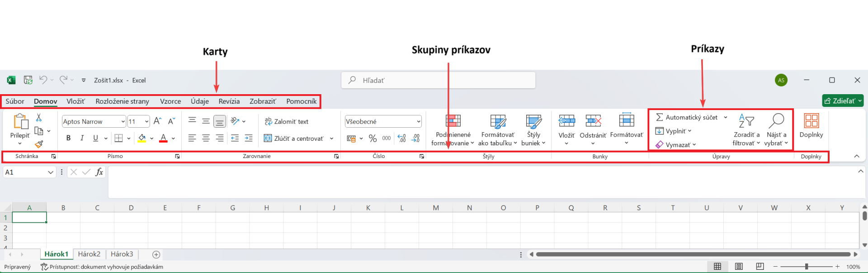The width and height of the screenshot is (868, 273).
Task: Click the Doplnky icon
Action: coord(811,120)
